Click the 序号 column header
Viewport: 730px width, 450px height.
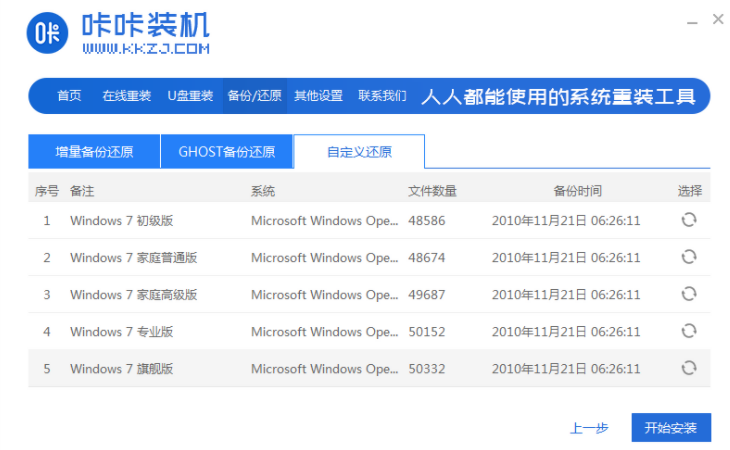(47, 191)
